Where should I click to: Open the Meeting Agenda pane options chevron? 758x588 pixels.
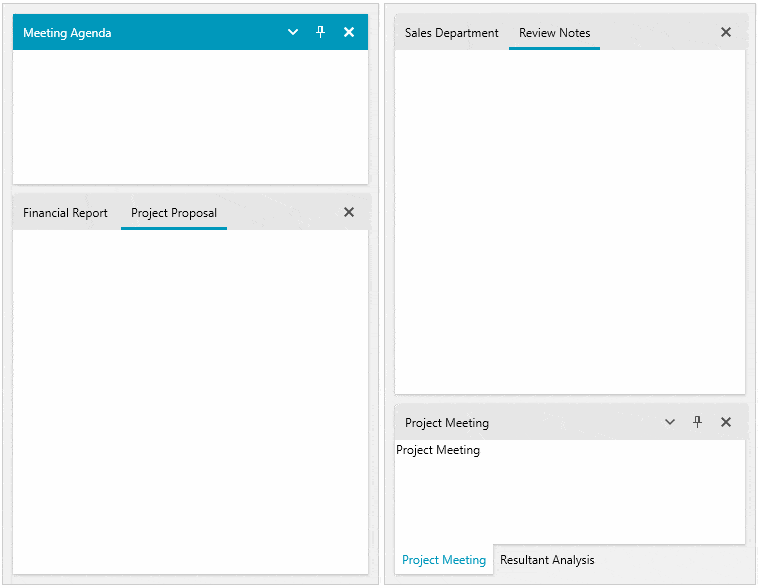tap(292, 32)
